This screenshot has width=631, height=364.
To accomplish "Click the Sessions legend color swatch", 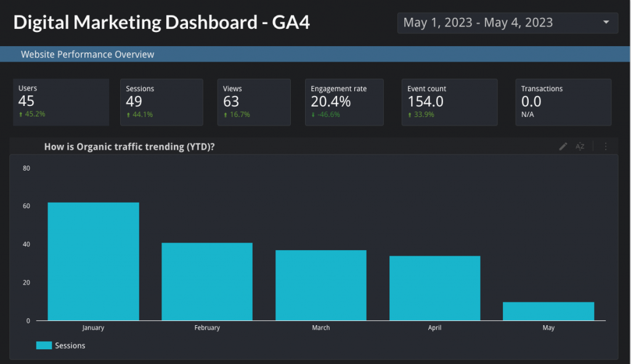I will (44, 346).
